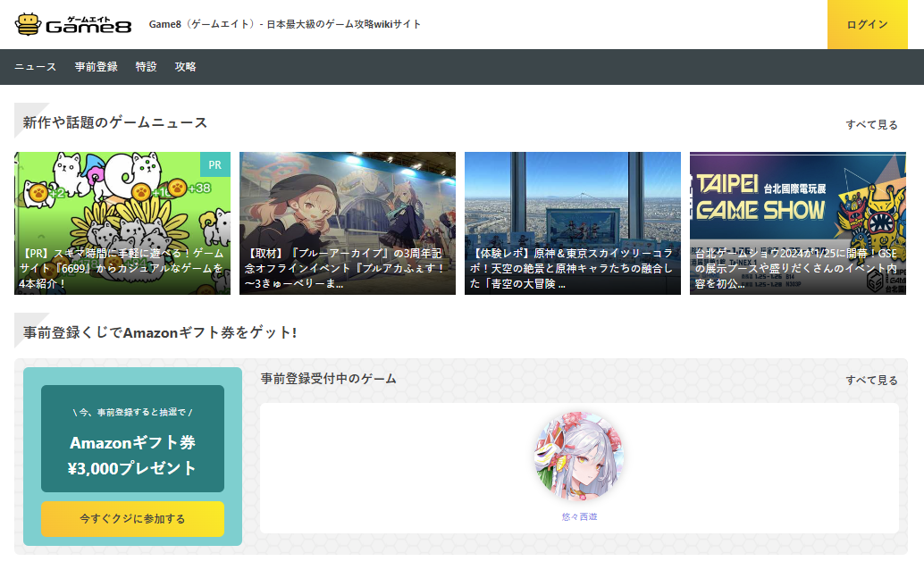The image size is (924, 570).
Task: Click the 事前登録くじでAmazonギフト券をゲット! heading
Action: pos(160,332)
